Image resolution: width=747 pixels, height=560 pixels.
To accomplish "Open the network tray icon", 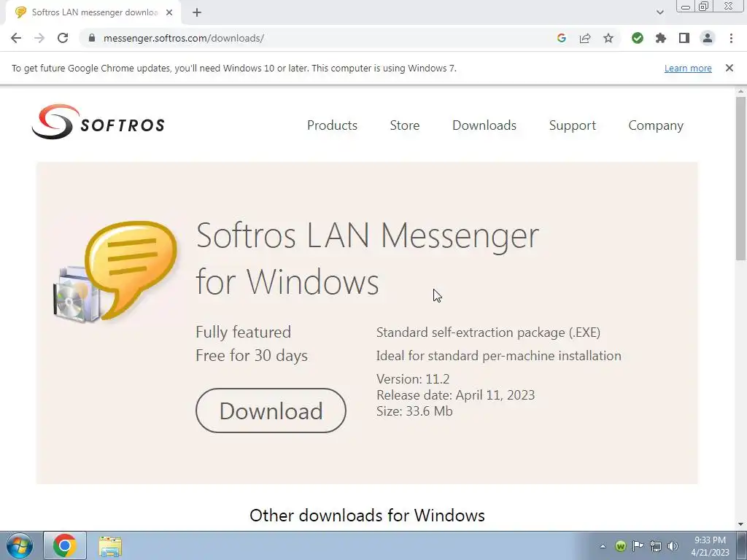I will [x=656, y=546].
